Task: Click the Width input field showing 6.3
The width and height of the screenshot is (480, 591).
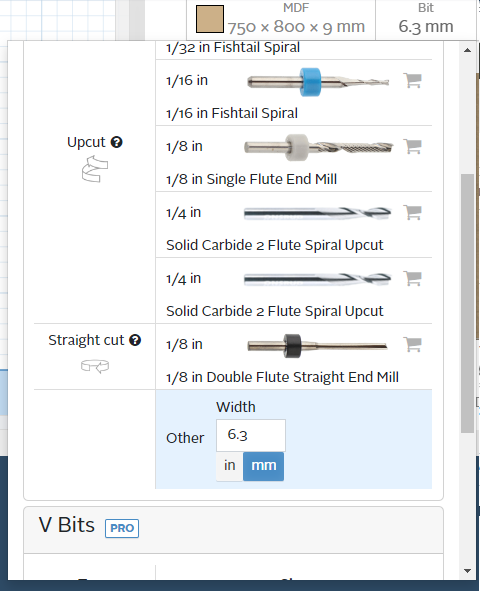Action: click(251, 435)
